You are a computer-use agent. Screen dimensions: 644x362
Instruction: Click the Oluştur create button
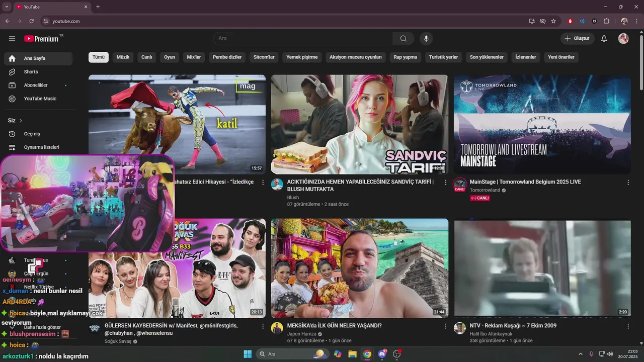(x=578, y=39)
